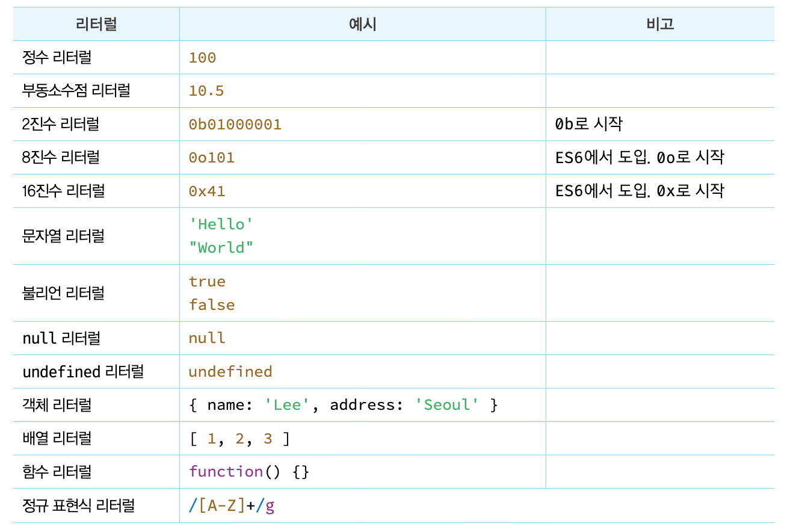This screenshot has width=787, height=532.
Task: Click the boolean example true
Action: tap(207, 282)
